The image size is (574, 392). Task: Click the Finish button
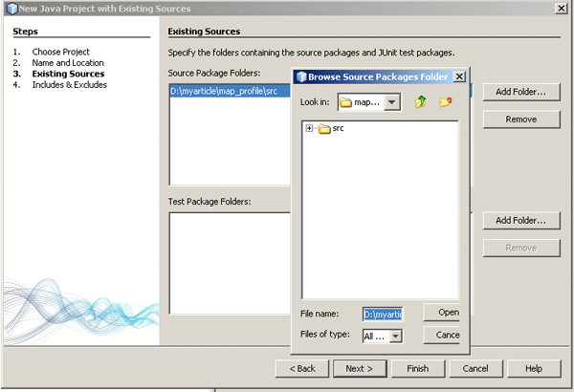417,368
